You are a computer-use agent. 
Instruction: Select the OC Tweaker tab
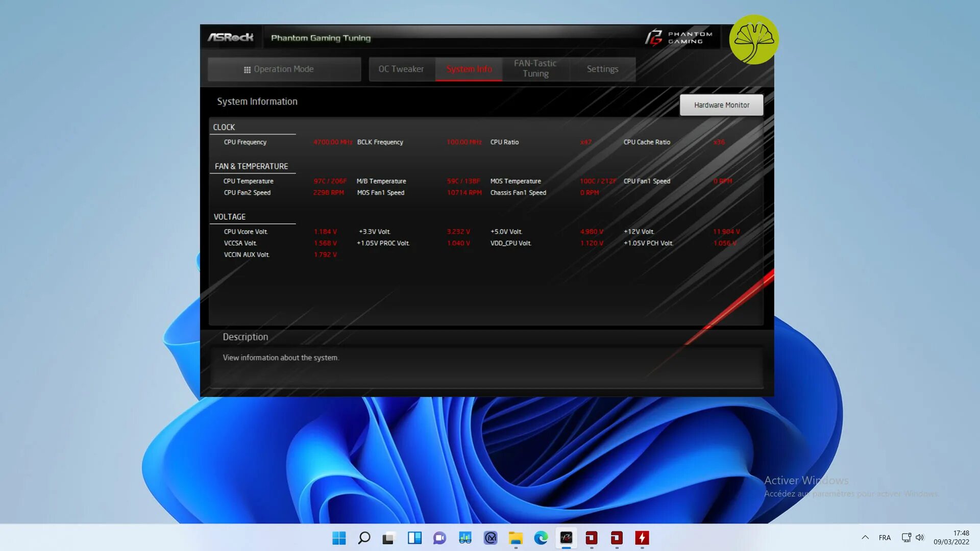coord(401,69)
